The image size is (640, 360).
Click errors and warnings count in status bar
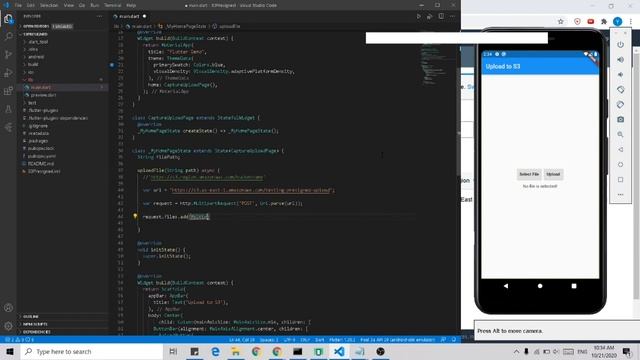19,340
